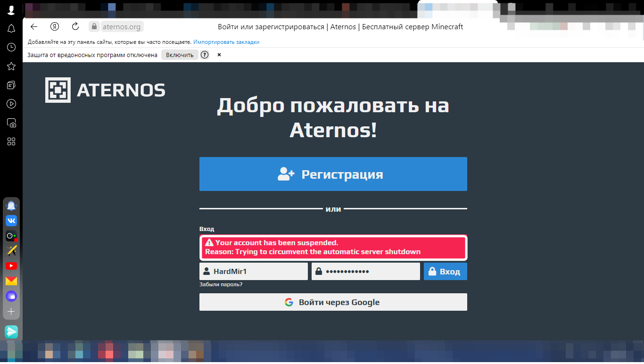This screenshot has height=364, width=644.
Task: Launch the screenshot capture tool
Action: (11, 123)
